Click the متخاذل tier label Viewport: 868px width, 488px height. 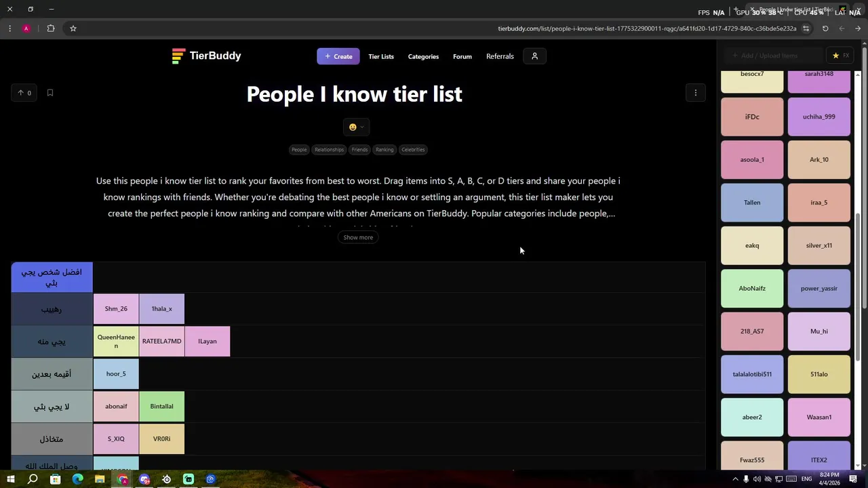coord(52,439)
